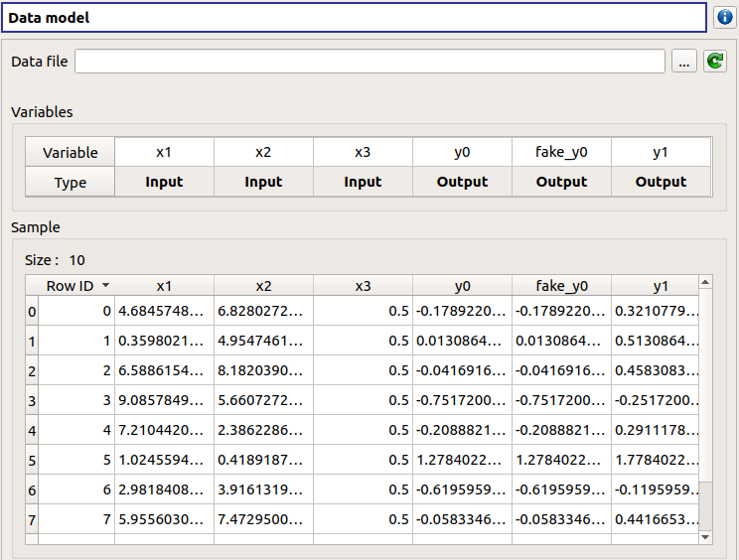This screenshot has width=739, height=560.
Task: Change the y0 variable Type Output dropdown
Action: coord(462,182)
